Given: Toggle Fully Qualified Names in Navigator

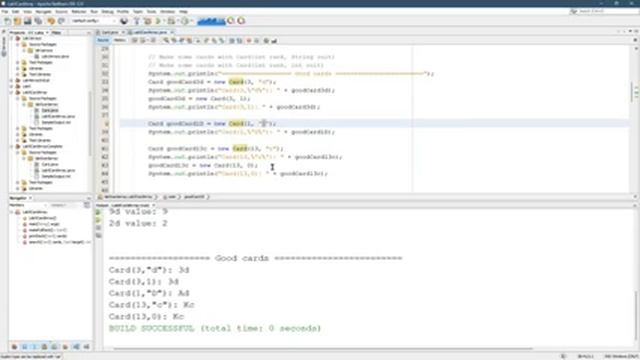Looking at the screenshot, I should (65, 347).
